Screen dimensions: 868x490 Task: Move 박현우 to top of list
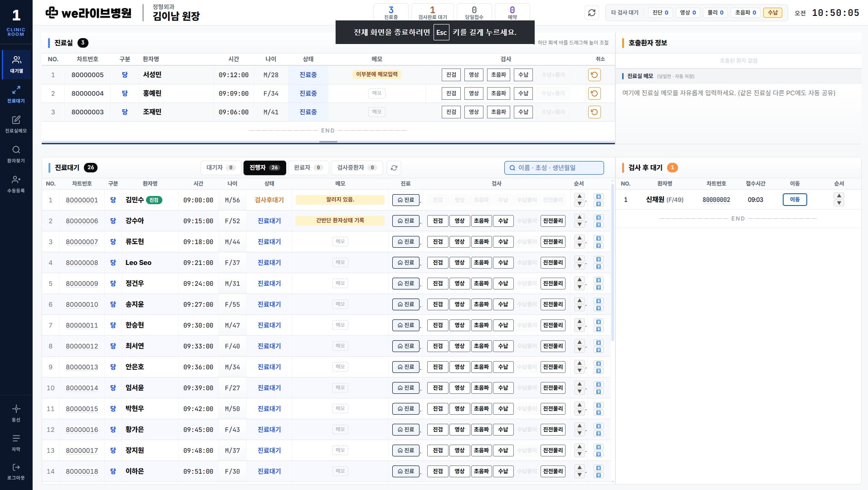[599, 405]
